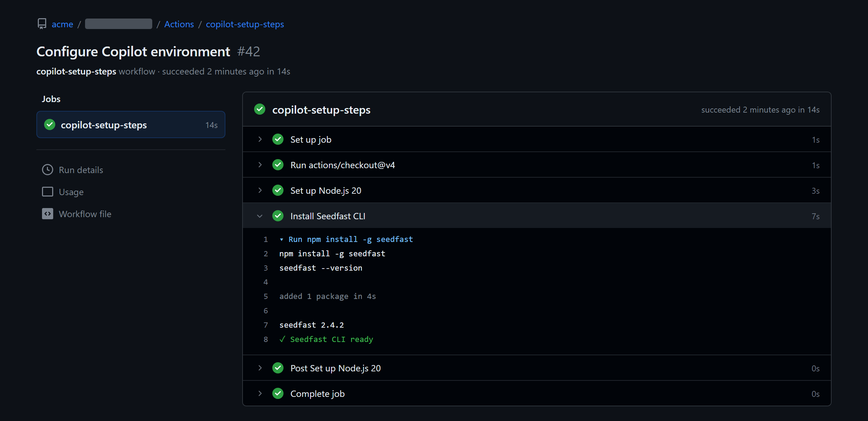Click the check icon on the Post Set up Node.js 20 row

(278, 368)
